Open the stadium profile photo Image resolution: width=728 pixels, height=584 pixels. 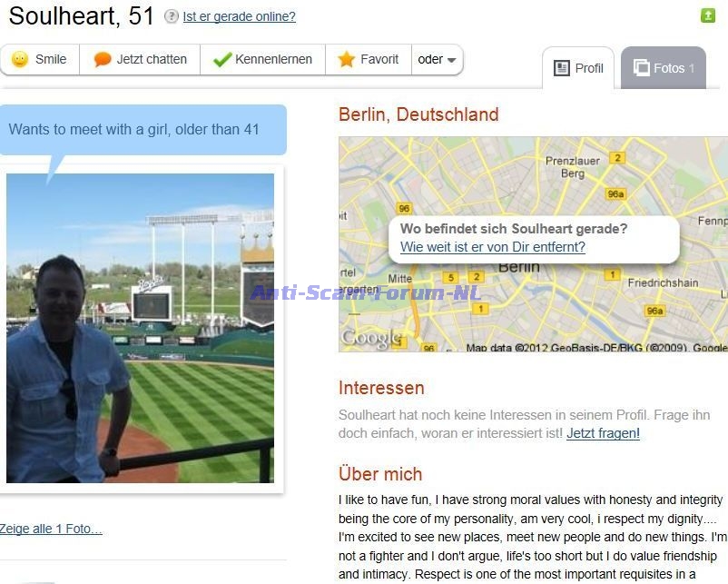140,328
